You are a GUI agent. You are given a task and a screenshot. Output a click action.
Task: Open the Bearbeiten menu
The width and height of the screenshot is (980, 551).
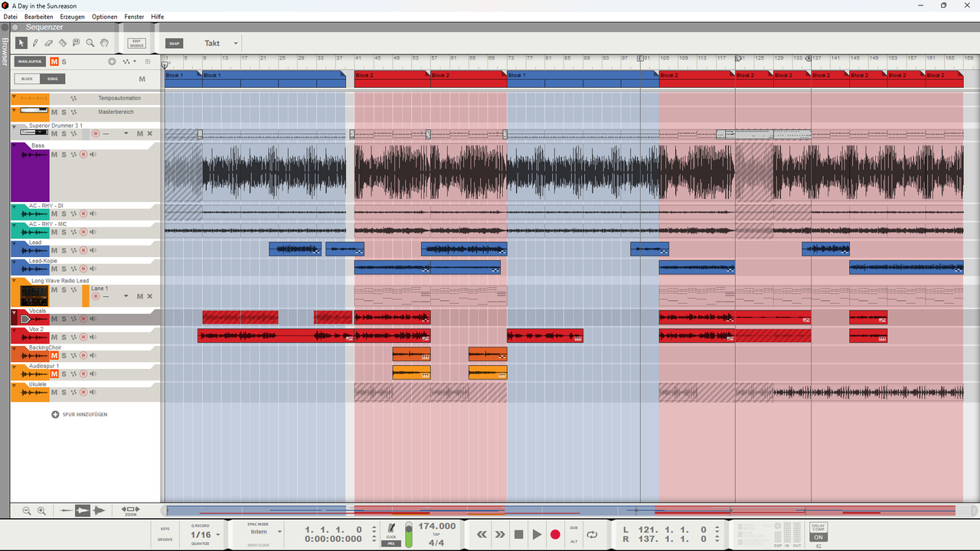click(39, 17)
